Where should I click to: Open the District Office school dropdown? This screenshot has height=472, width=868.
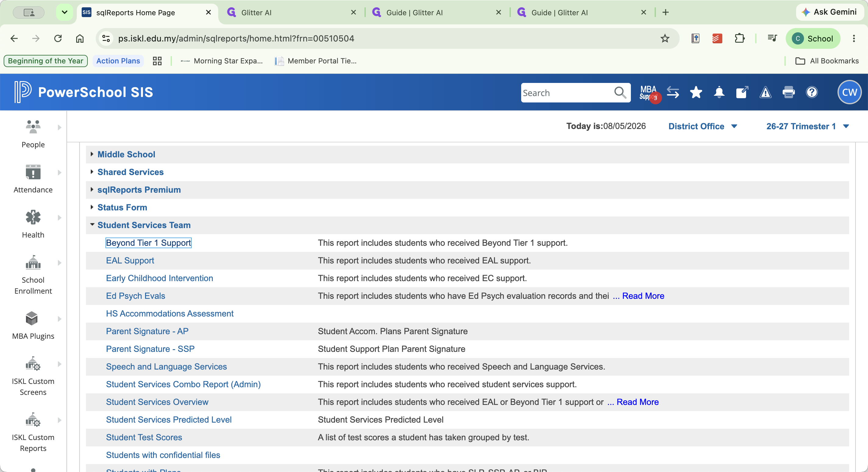pyautogui.click(x=703, y=127)
